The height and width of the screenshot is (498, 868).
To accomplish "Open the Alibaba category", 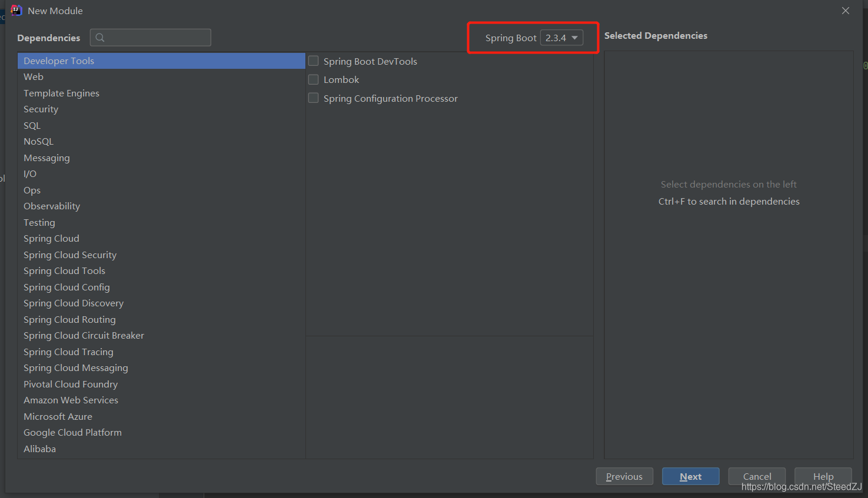I will click(x=161, y=449).
